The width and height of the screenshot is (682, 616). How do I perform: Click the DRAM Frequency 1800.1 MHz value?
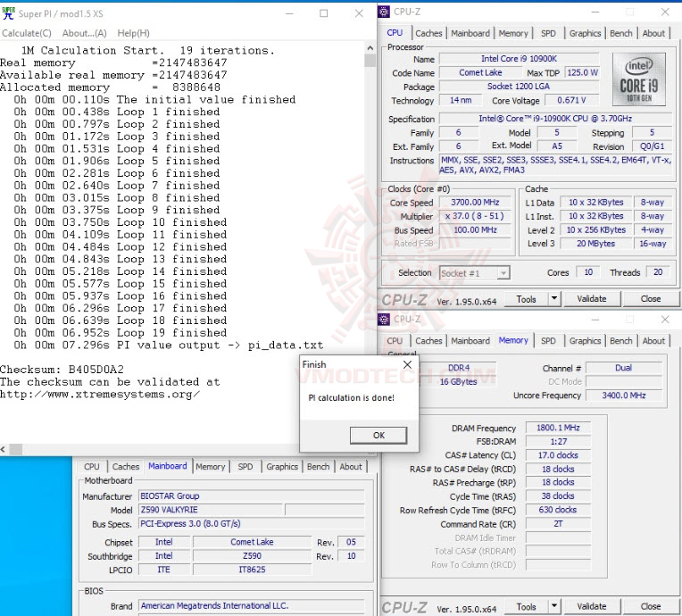pos(558,428)
